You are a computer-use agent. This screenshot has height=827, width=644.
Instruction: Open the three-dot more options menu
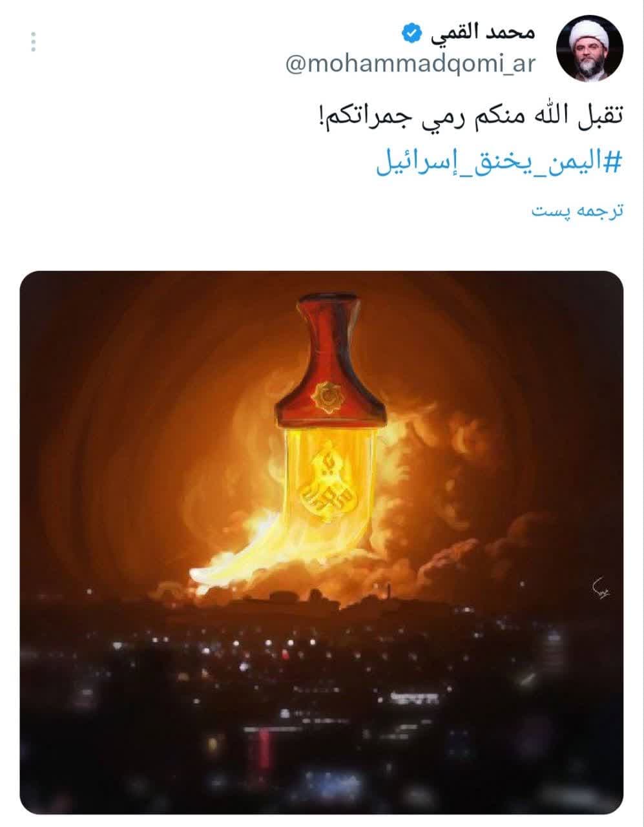point(34,42)
